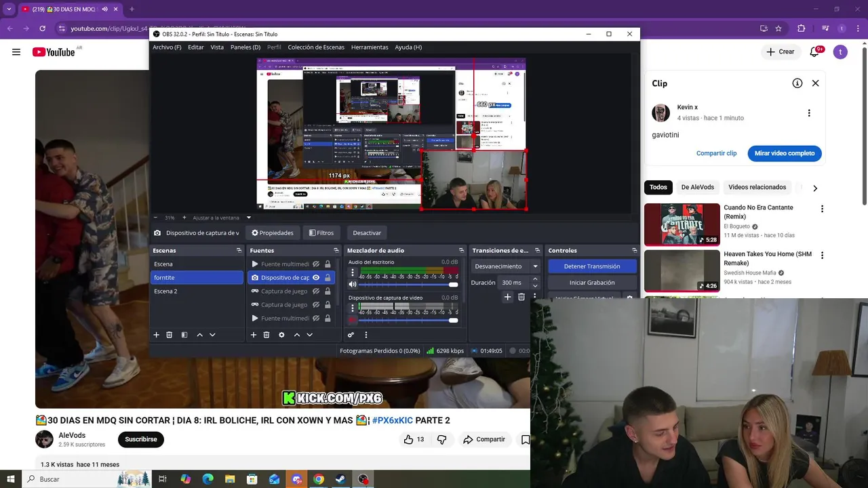The height and width of the screenshot is (488, 868).
Task: Move source up in Fuentes panel
Action: (x=297, y=335)
